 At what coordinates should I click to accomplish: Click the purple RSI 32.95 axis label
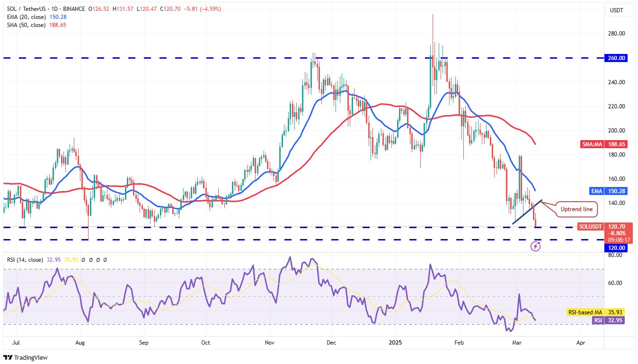point(609,320)
